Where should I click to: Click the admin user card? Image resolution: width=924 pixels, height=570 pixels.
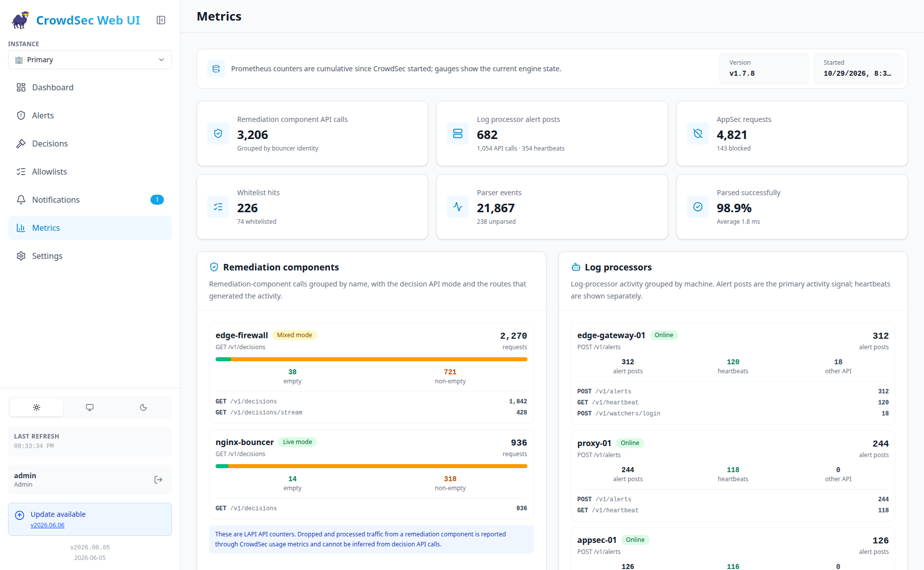pos(90,480)
